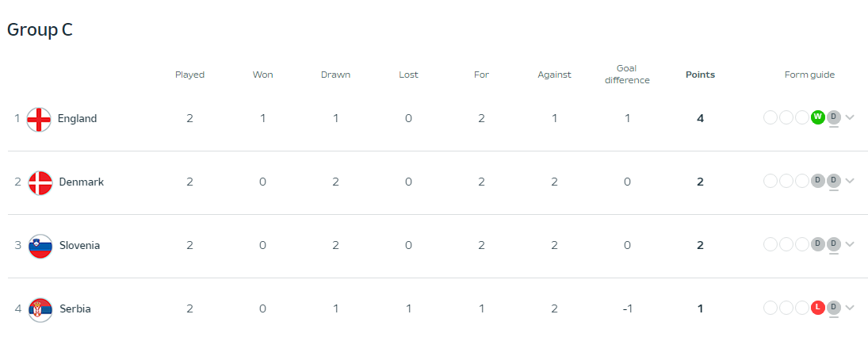
Task: Open the Serbia team link
Action: 75,309
